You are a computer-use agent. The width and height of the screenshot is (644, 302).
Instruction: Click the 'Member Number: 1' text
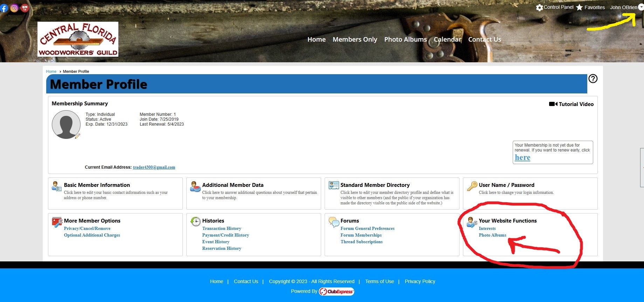(x=158, y=114)
